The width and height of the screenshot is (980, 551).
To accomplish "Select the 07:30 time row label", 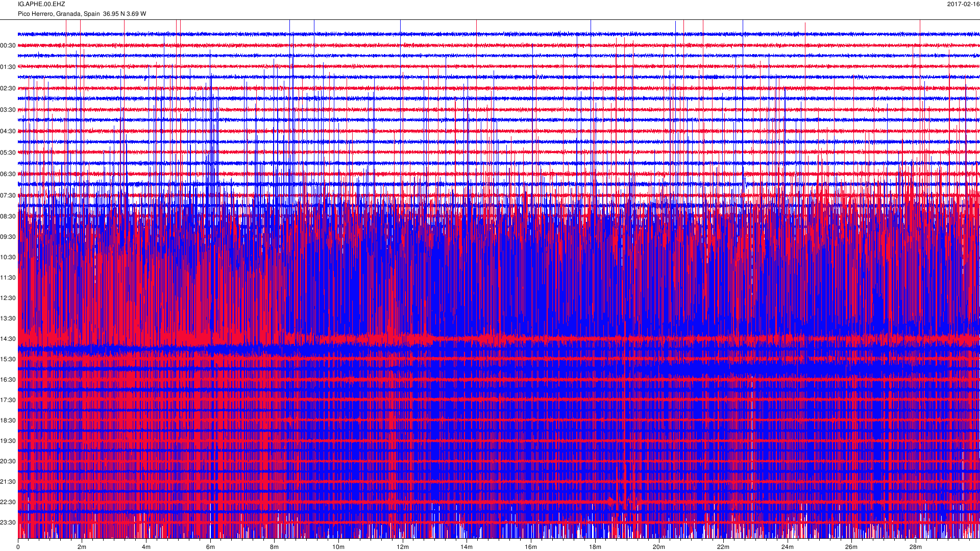I will coord(8,195).
